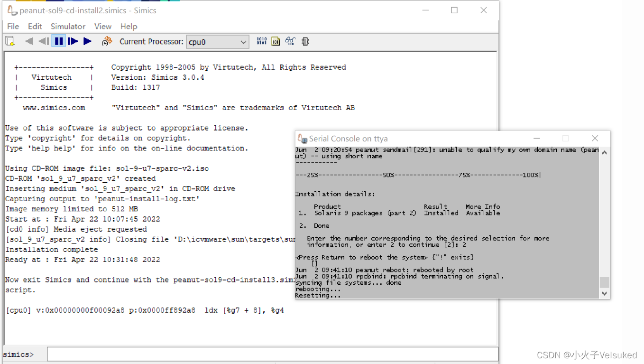Open the File menu
The height and width of the screenshot is (364, 644).
pos(13,26)
